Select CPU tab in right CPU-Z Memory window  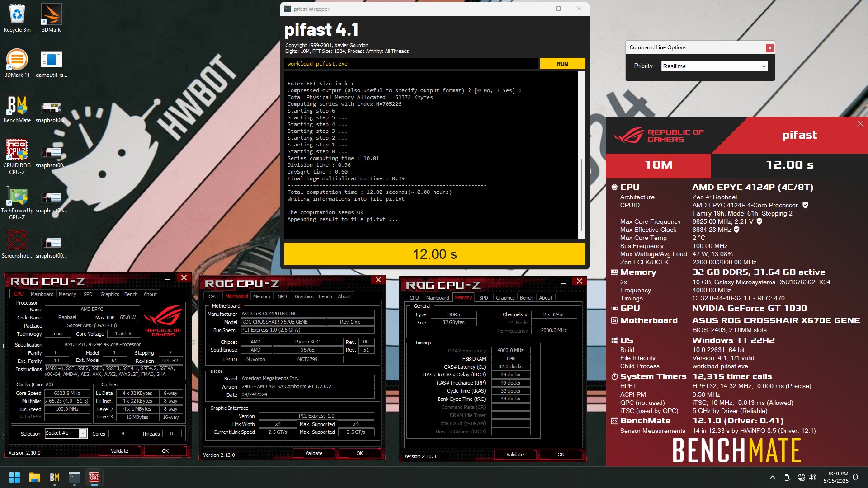click(414, 298)
